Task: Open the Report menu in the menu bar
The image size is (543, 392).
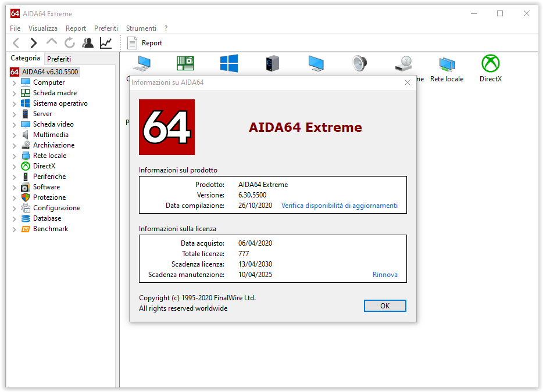Action: pos(76,28)
